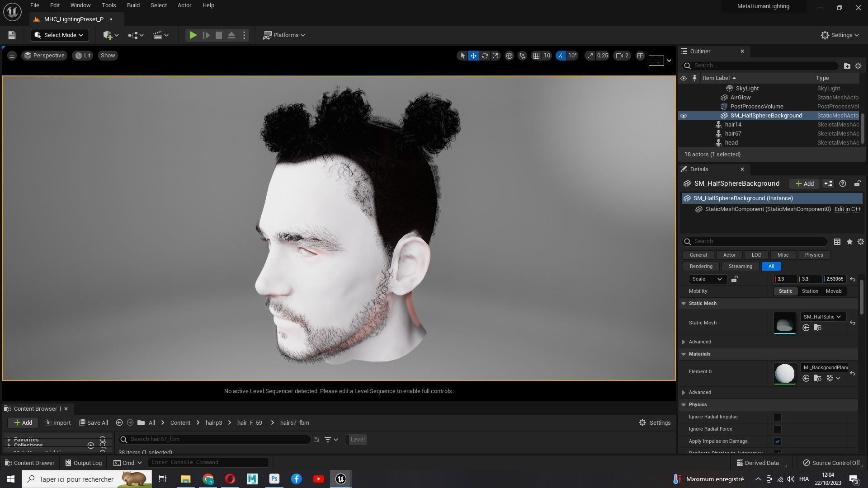Image resolution: width=868 pixels, height=488 pixels.
Task: Open the Content Drawer
Action: [29, 463]
